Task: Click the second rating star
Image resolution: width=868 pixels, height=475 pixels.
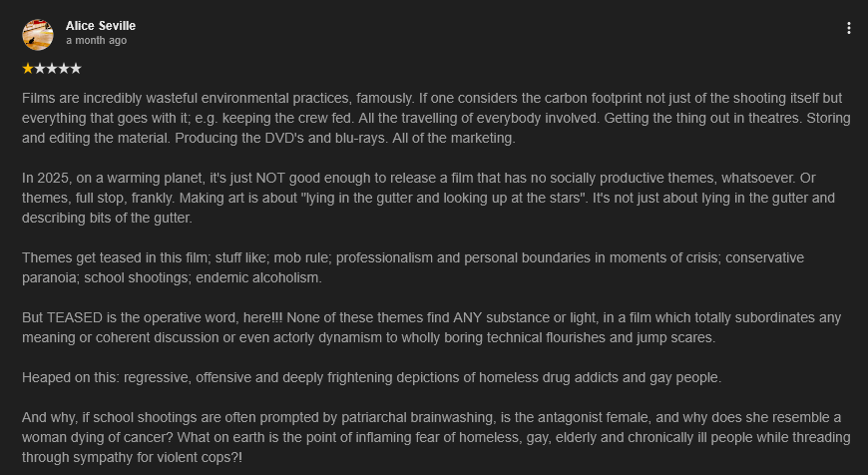Action: coord(40,69)
